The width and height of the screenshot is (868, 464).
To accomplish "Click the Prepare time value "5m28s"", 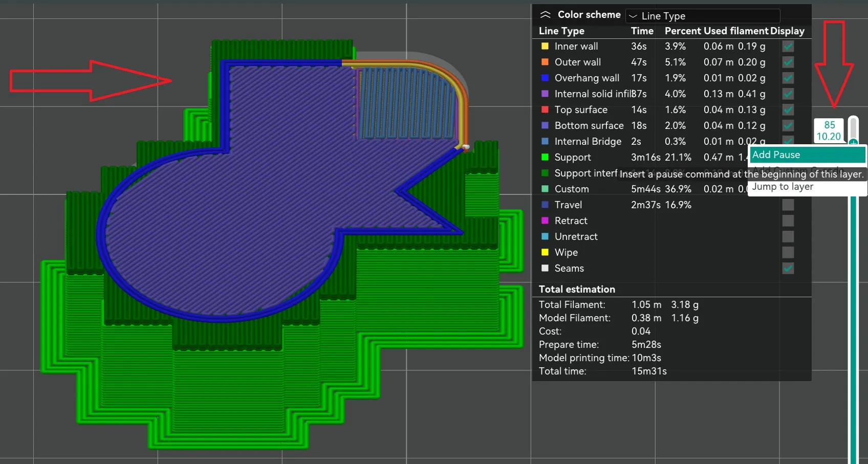I will [646, 344].
